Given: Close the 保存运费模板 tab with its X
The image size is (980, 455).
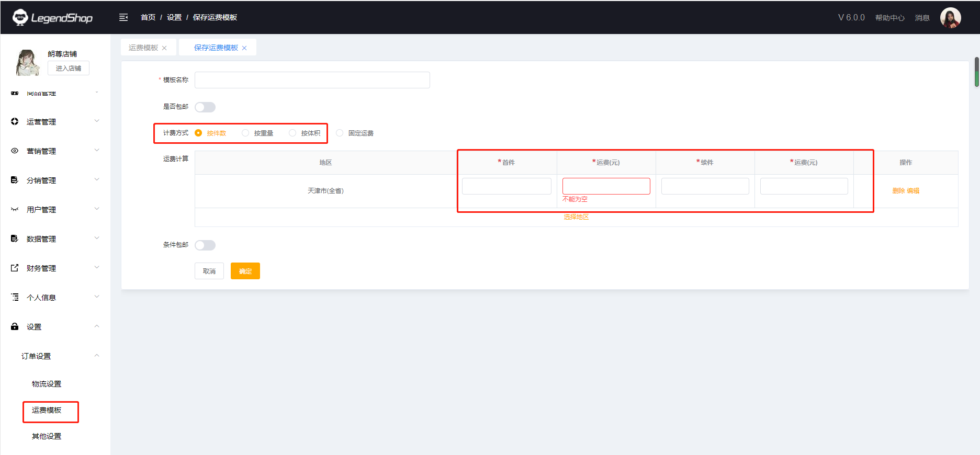Looking at the screenshot, I should pyautogui.click(x=244, y=48).
